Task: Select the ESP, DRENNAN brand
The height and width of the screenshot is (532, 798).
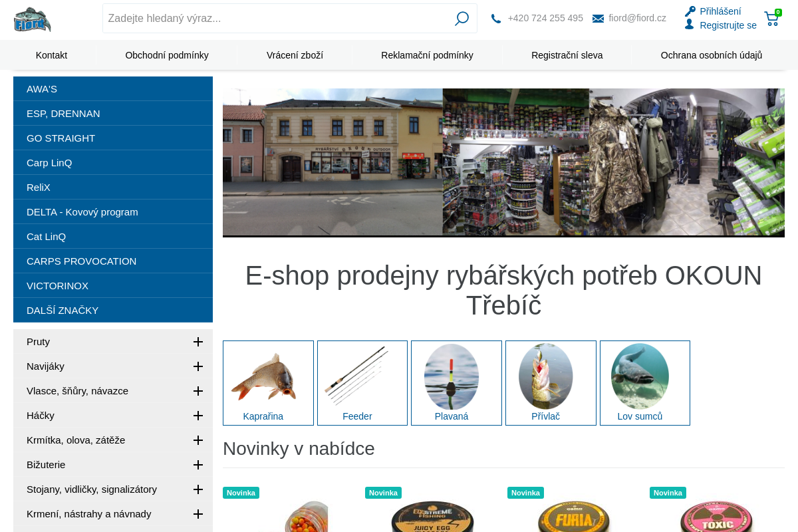Action: 63,114
